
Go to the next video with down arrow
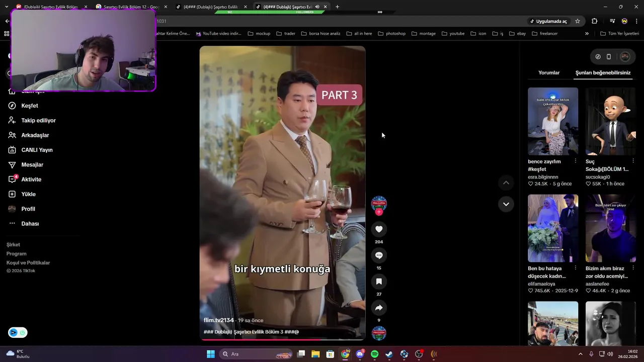pos(506,204)
